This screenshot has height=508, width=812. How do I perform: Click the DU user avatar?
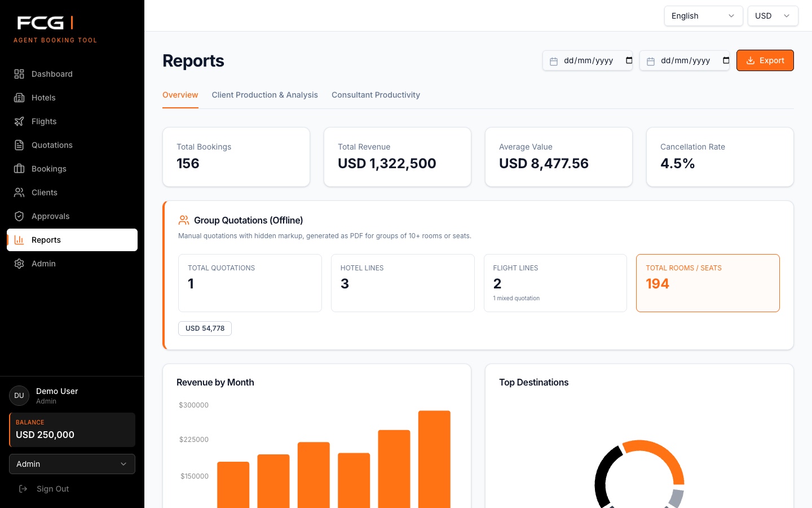tap(19, 396)
